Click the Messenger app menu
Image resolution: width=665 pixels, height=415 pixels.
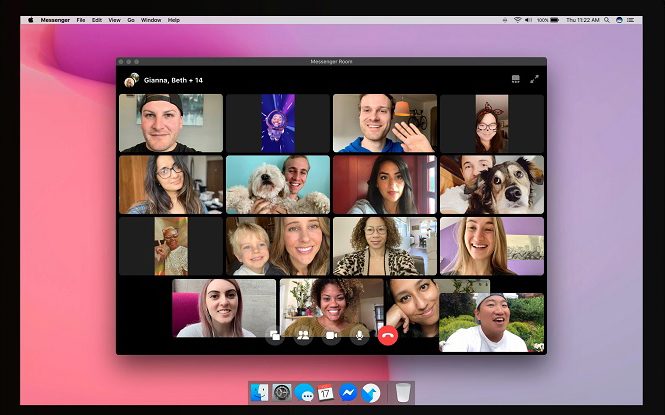[x=55, y=20]
